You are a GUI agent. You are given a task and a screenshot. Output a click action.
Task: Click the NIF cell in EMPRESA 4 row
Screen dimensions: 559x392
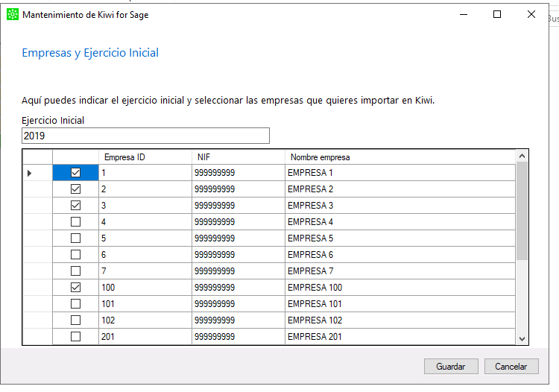click(x=239, y=222)
